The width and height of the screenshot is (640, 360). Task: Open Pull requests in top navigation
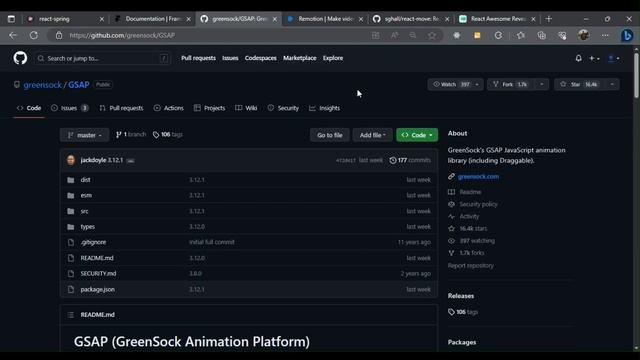198,58
